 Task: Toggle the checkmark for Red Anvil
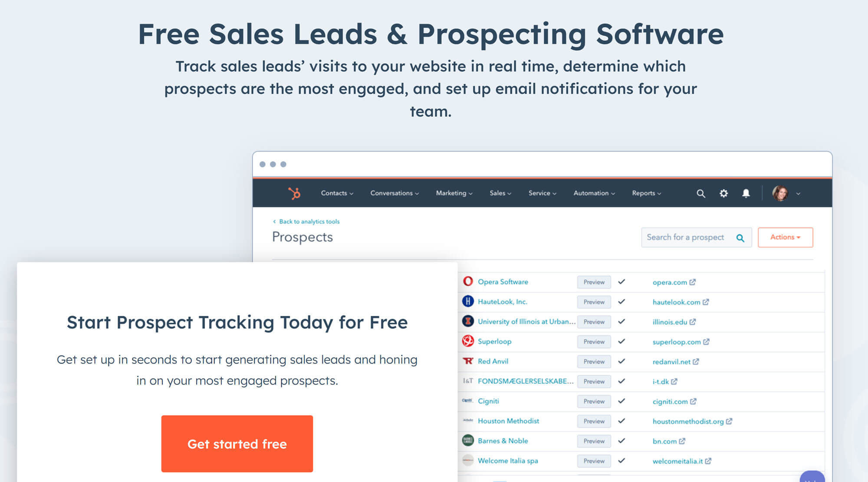(x=624, y=361)
